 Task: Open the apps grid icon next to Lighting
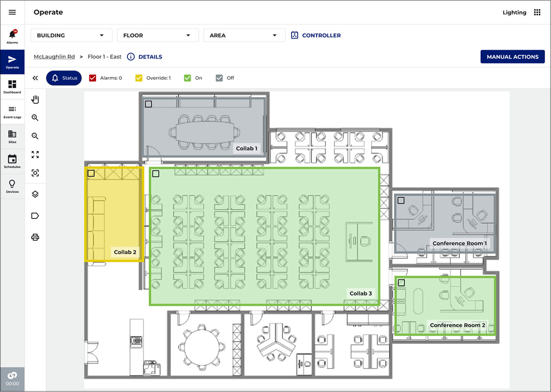point(537,12)
